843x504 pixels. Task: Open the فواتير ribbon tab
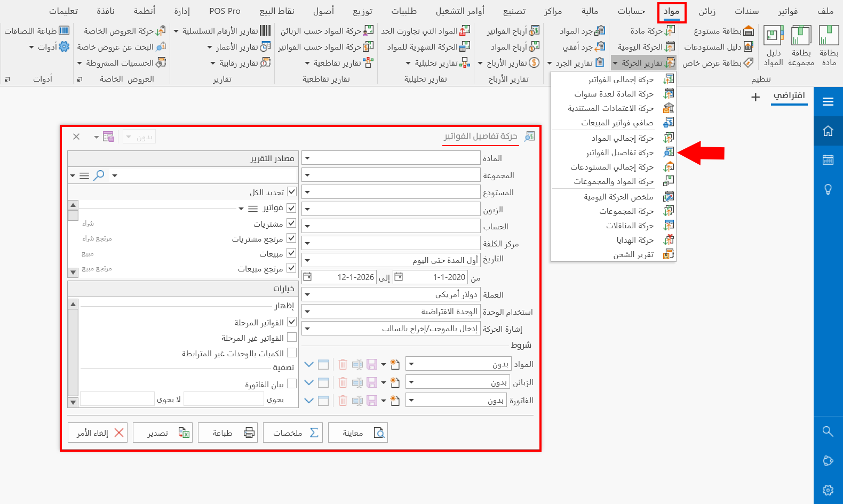(788, 11)
